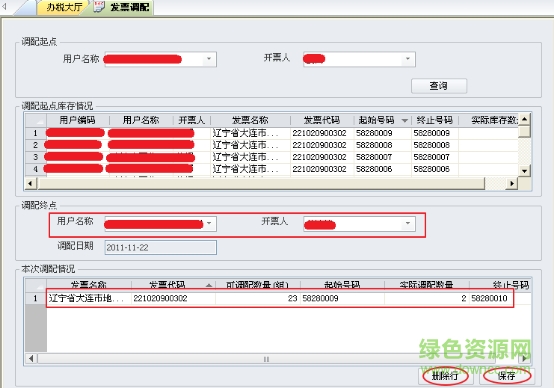Click stock table scroll up arrow
Image resolution: width=554 pixels, height=388 pixels.
(x=524, y=119)
